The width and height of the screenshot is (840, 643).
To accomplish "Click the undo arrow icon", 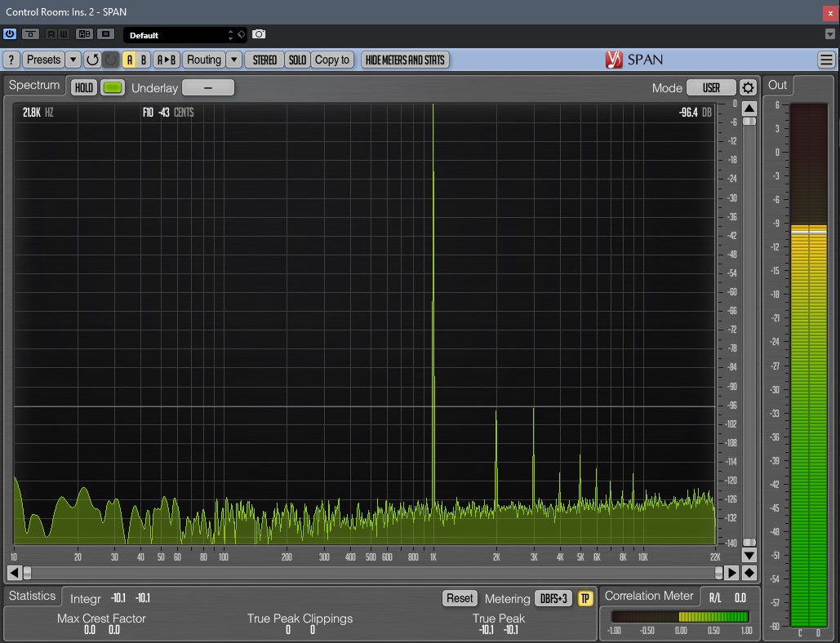I will (x=92, y=60).
